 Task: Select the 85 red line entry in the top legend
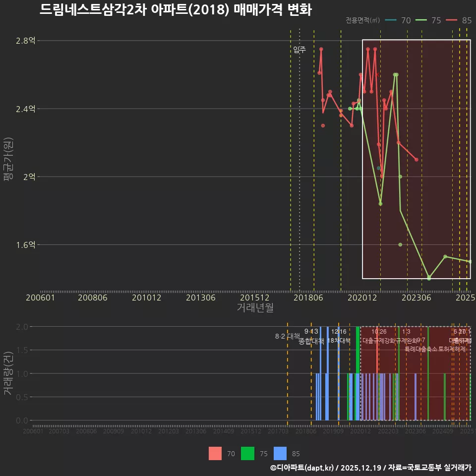click(x=458, y=20)
